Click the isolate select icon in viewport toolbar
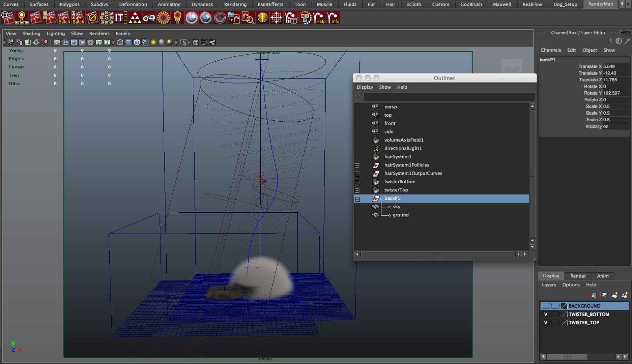632x364 pixels. [x=183, y=42]
